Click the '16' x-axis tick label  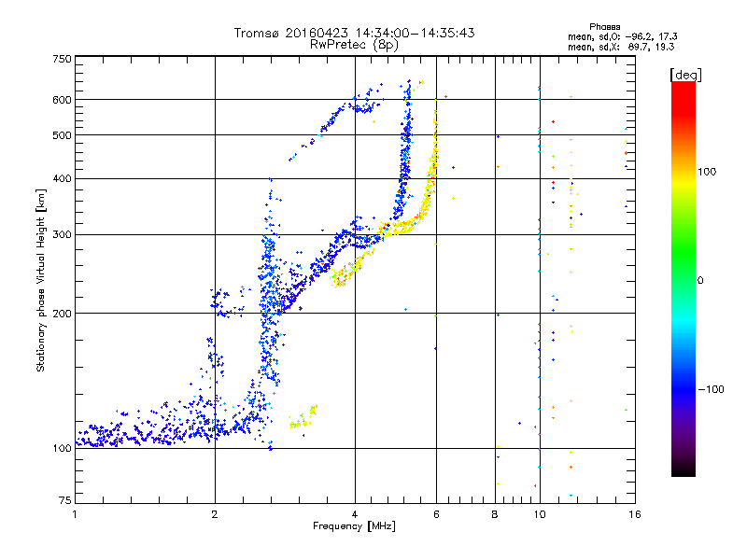[635, 514]
